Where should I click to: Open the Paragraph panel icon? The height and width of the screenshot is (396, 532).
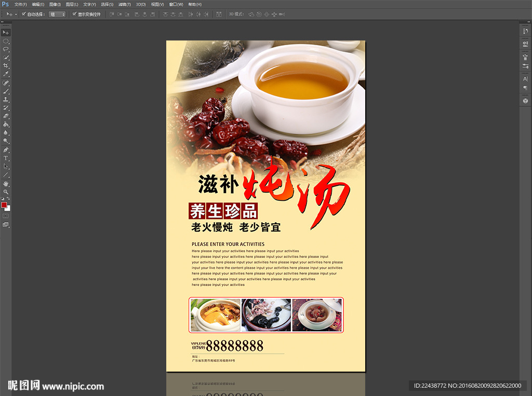pos(525,88)
